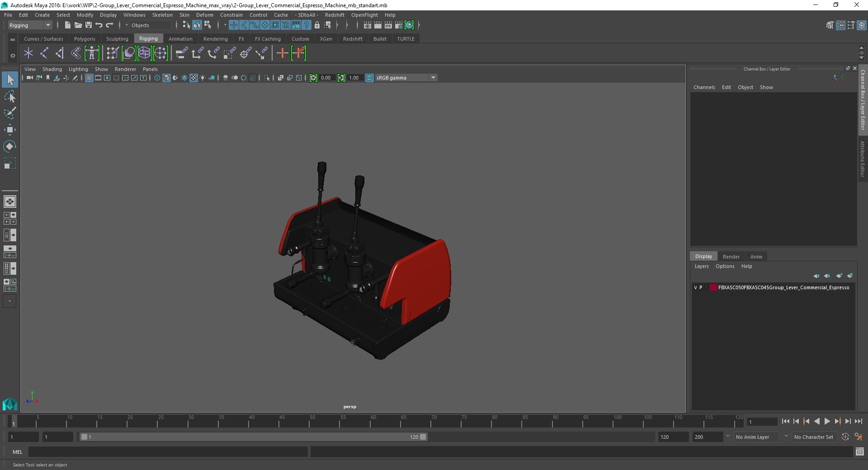Open the Render layer tab
Viewport: 868px width, 470px height.
click(731, 257)
